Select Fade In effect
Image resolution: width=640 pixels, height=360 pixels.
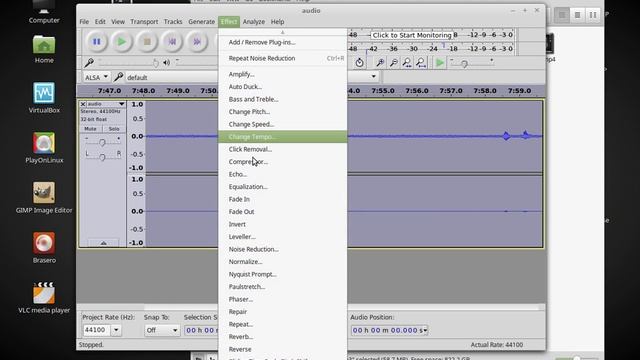coord(283,199)
